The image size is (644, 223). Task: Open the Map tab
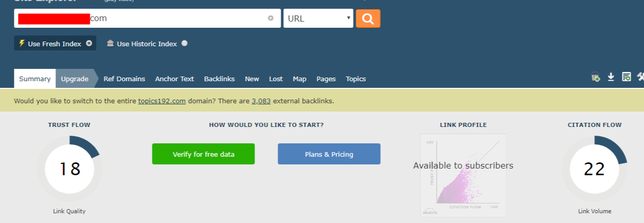[x=300, y=79]
